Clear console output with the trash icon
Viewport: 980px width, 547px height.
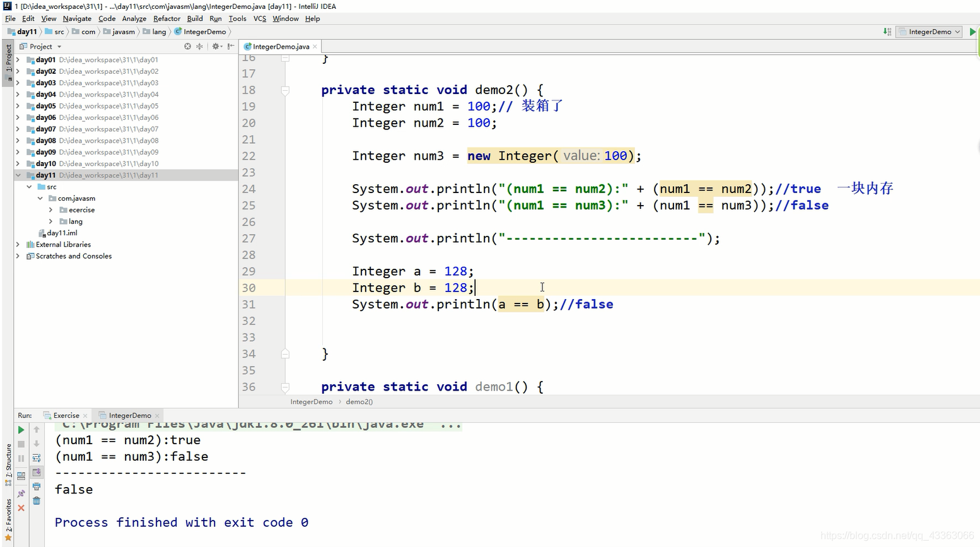click(37, 501)
